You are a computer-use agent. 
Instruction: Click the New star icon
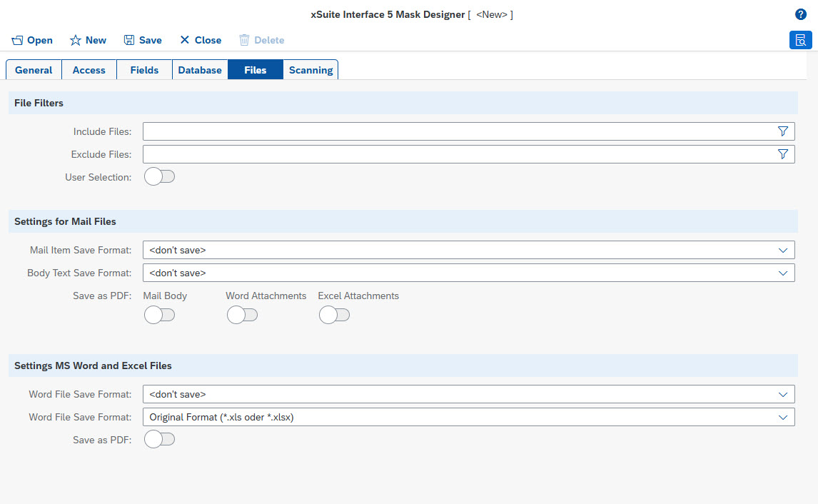[x=75, y=41]
